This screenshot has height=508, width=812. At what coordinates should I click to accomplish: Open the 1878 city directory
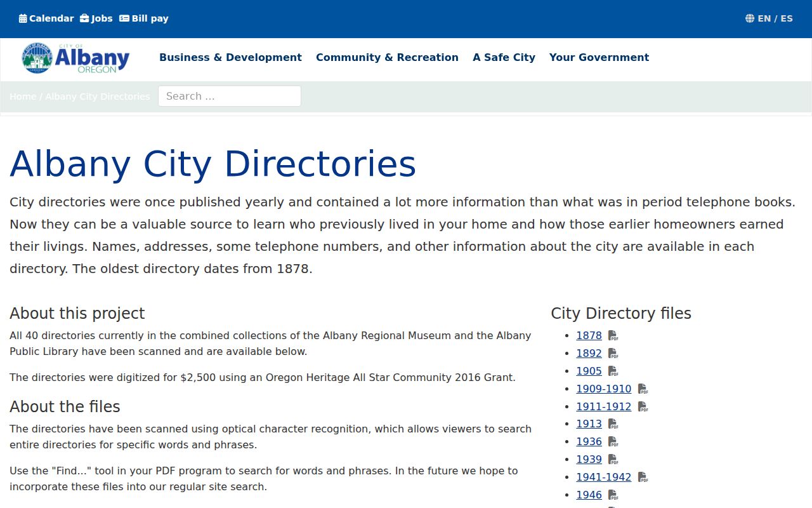(589, 335)
